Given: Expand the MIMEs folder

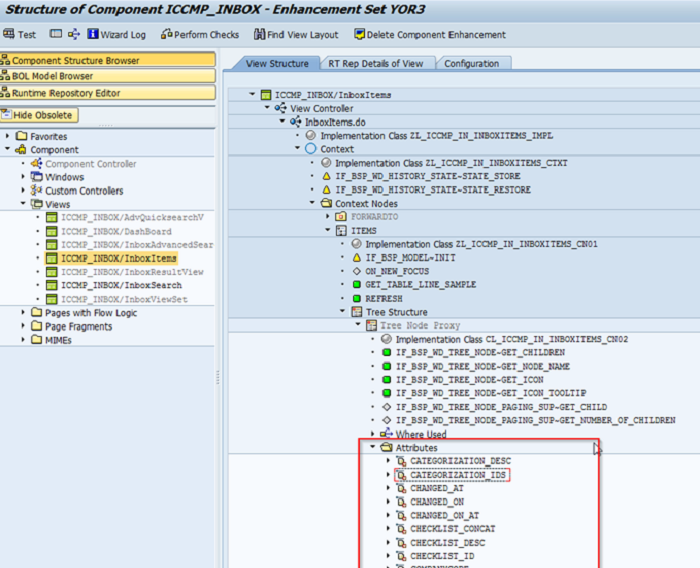Looking at the screenshot, I should coord(23,339).
